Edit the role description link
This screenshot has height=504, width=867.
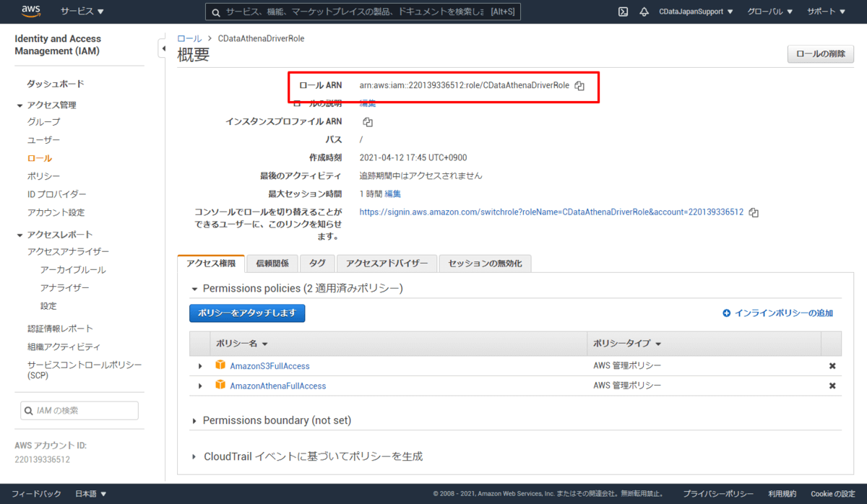(368, 103)
